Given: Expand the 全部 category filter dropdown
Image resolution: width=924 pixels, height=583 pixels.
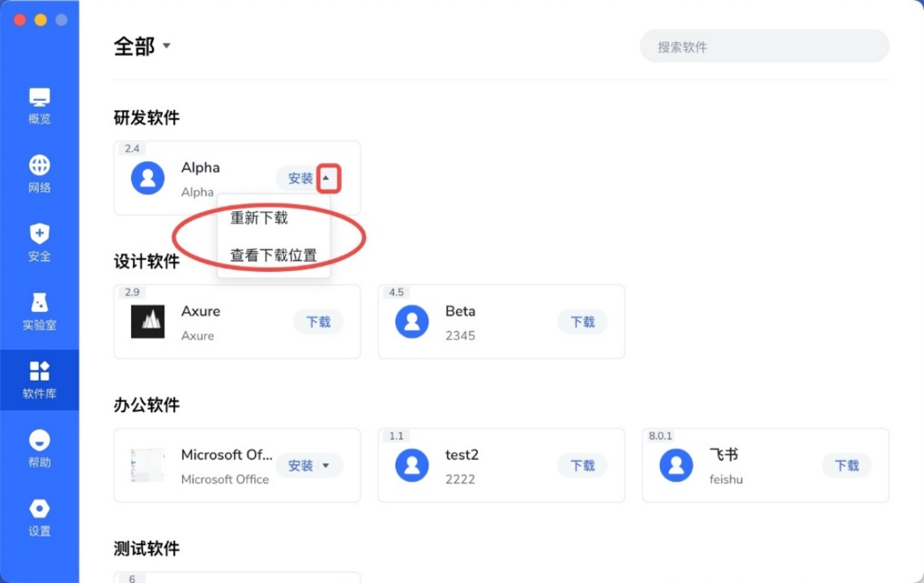Looking at the screenshot, I should tap(167, 46).
